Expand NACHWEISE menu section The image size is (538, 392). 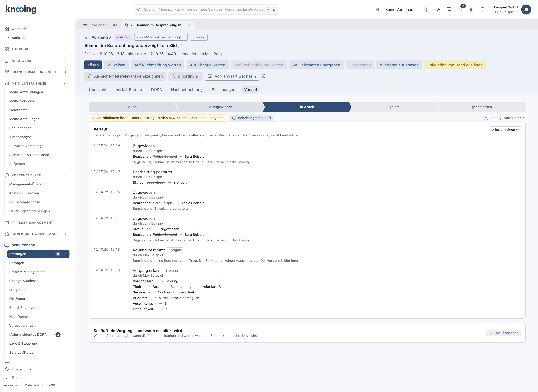coord(36,61)
